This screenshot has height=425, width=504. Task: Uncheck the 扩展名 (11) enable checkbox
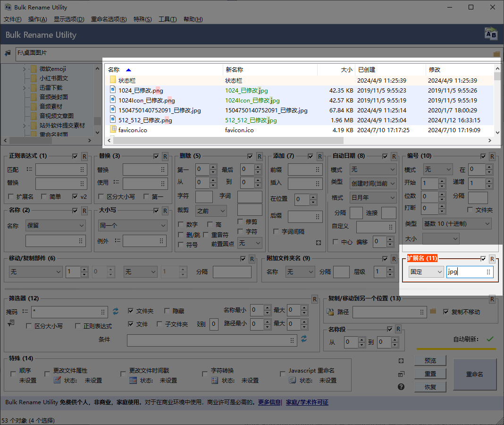(483, 259)
